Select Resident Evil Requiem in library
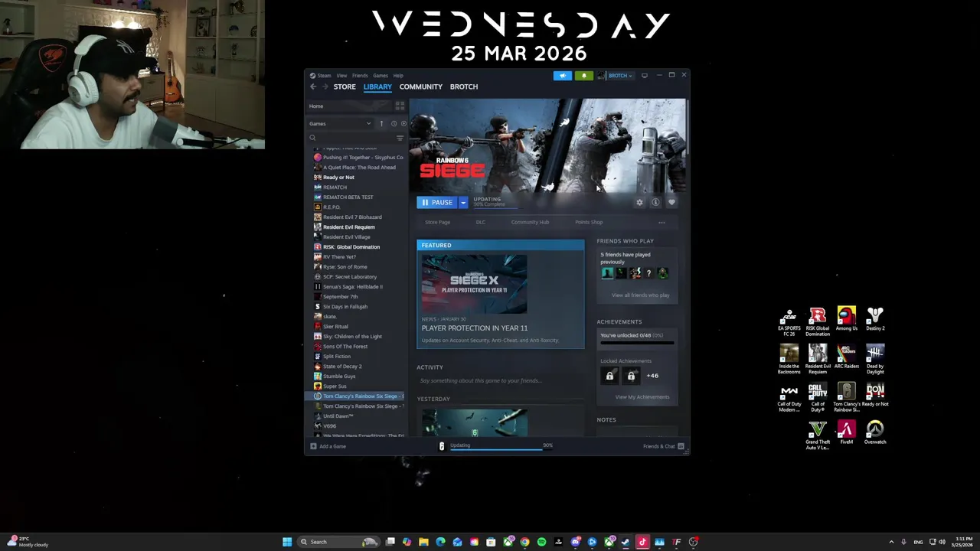 [x=348, y=227]
